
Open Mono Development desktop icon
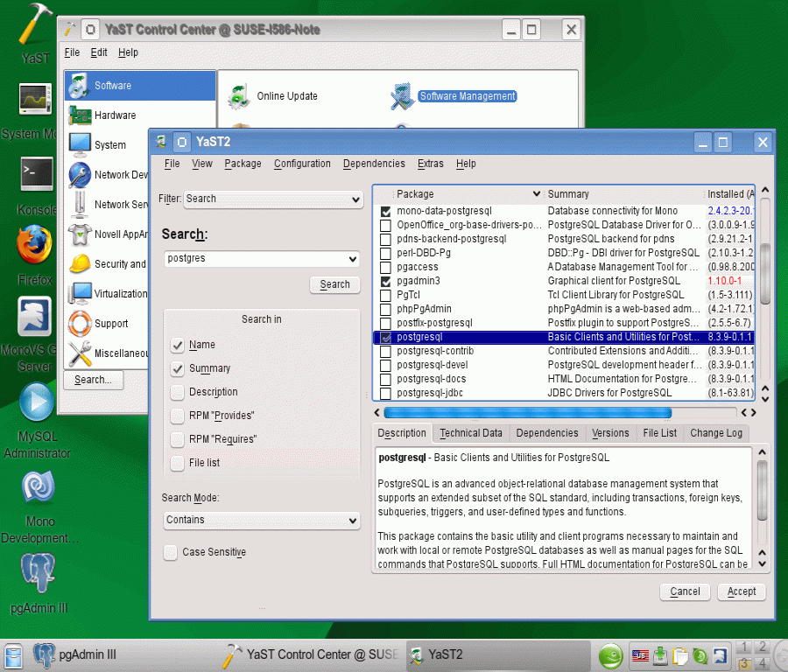click(39, 486)
